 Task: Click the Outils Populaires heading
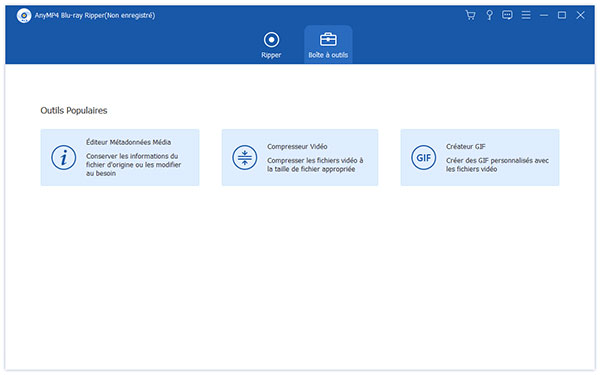74,111
